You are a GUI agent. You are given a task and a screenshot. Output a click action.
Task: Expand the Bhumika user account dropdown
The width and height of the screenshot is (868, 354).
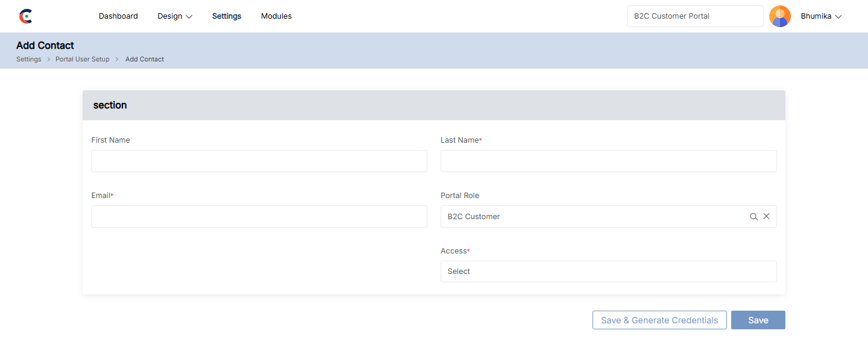821,16
